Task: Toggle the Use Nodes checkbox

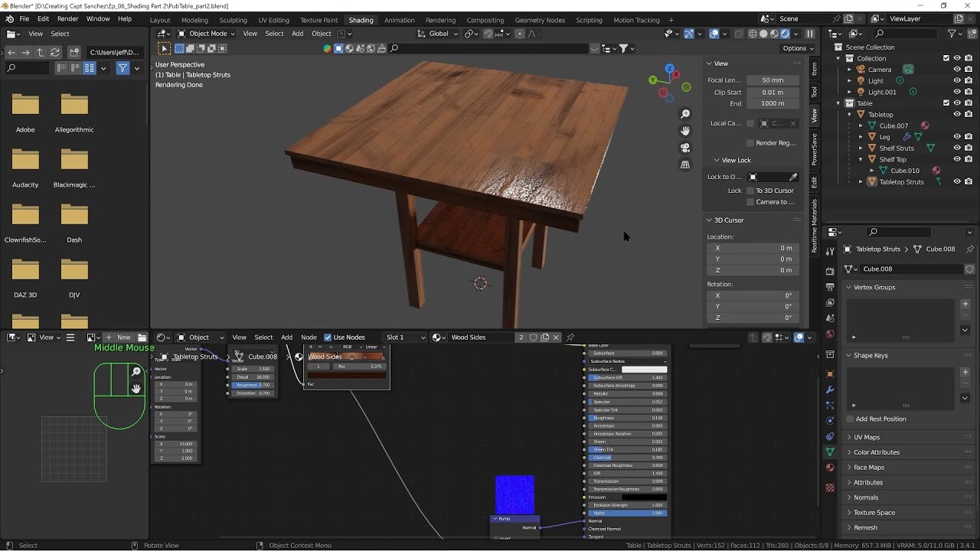Action: point(328,337)
